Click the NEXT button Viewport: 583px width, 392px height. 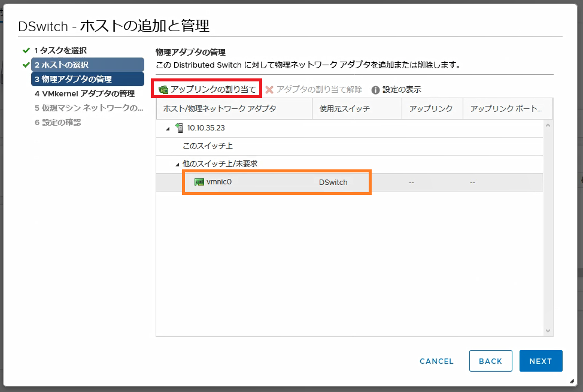tap(541, 361)
